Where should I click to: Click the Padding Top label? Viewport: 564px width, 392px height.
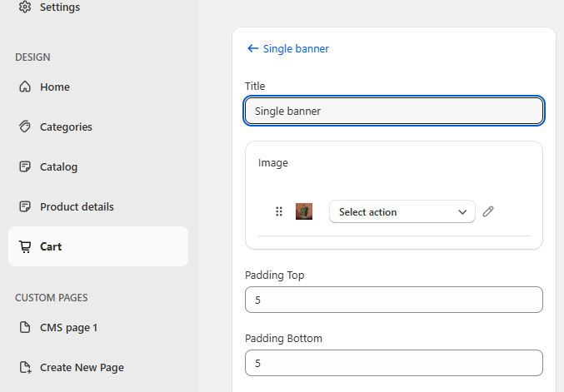click(274, 275)
